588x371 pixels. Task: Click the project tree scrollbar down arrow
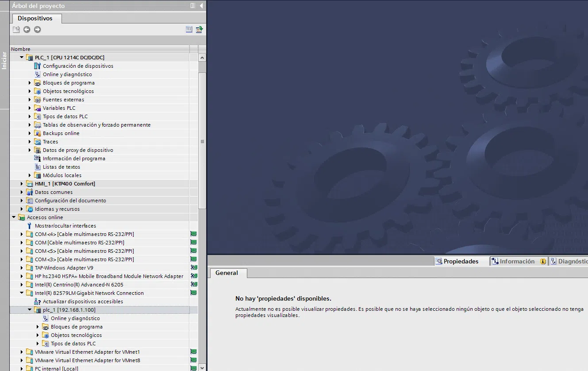[x=202, y=367]
